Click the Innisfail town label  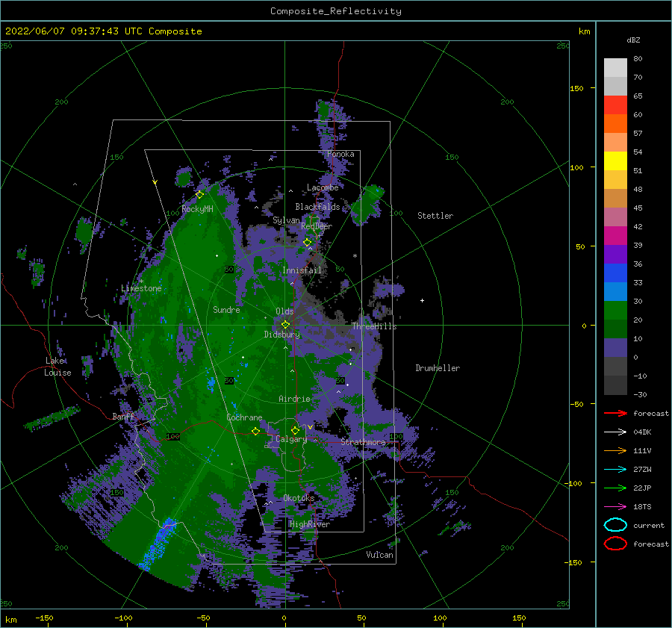tap(302, 270)
